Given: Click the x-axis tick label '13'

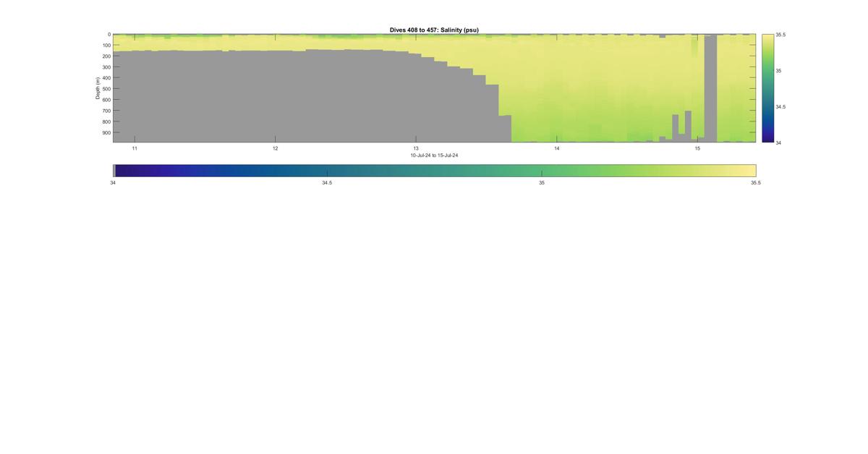Looking at the screenshot, I should tap(416, 148).
